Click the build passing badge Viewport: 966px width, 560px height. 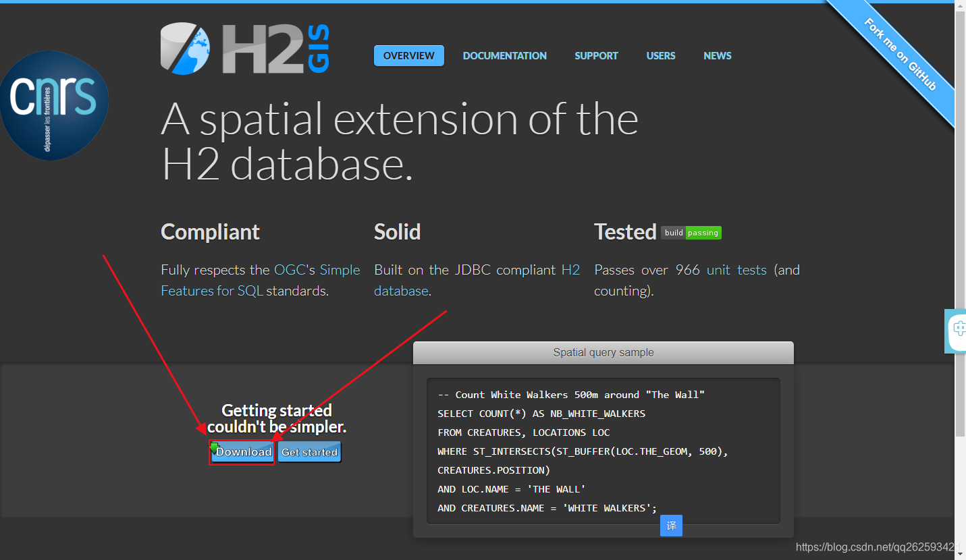691,233
